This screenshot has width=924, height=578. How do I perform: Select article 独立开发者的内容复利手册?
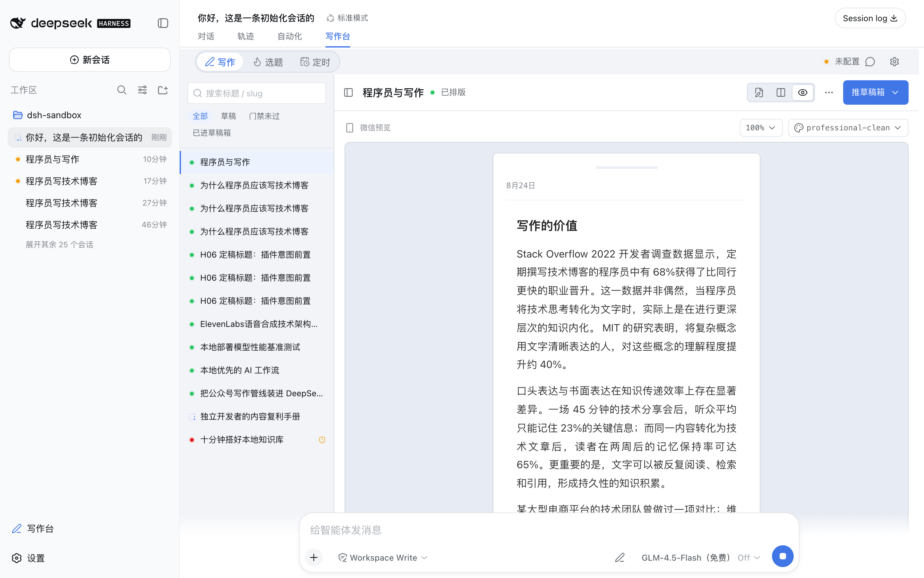click(x=257, y=416)
